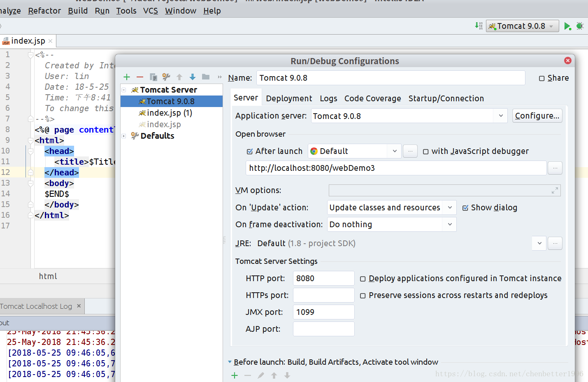Open the Tools menu
Screen dimensions: 588x382
click(126, 11)
